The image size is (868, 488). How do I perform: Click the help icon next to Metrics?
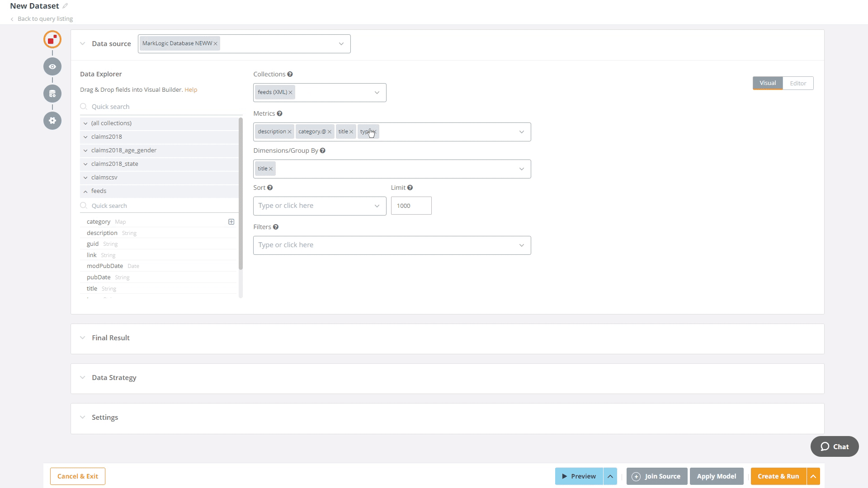coord(279,113)
